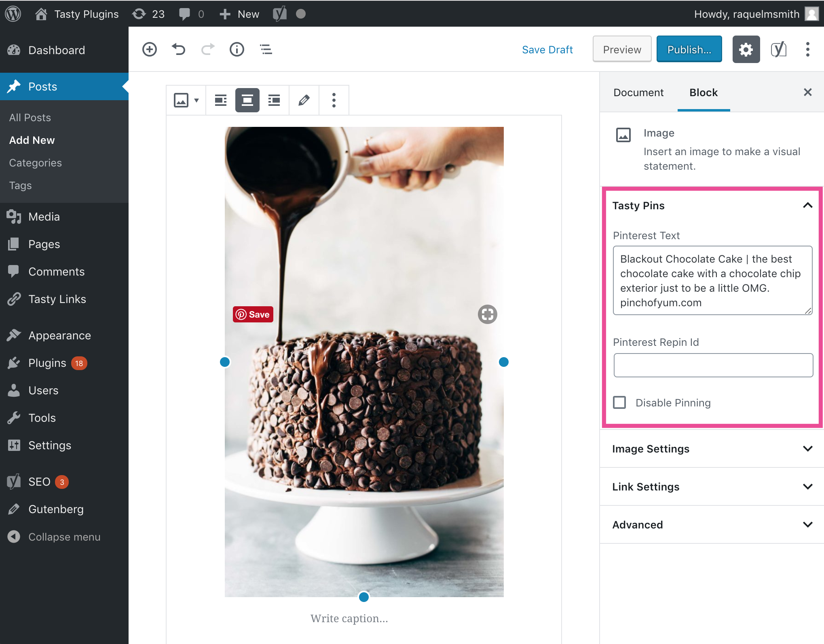Image resolution: width=824 pixels, height=644 pixels.
Task: Open block navigation list icon
Action: point(266,49)
